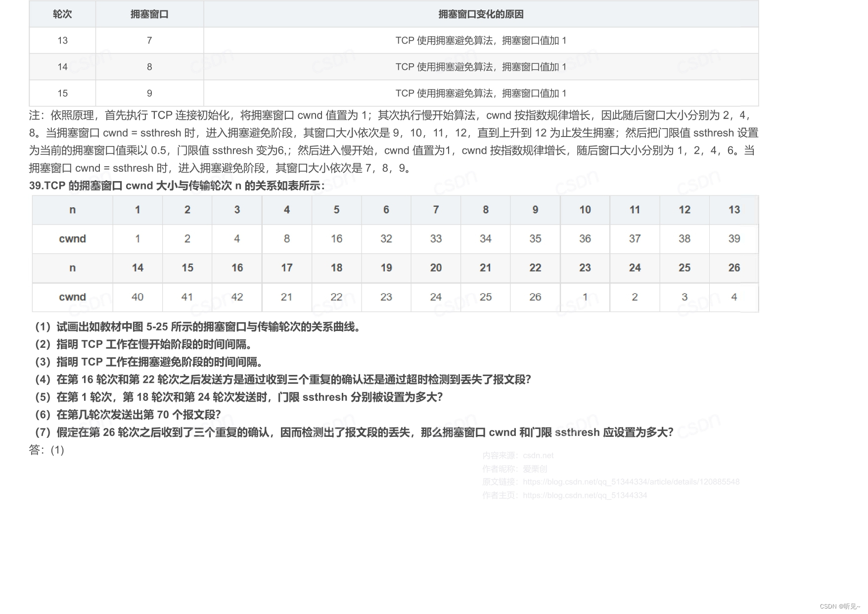Click n header cell 5
868x614 pixels.
click(336, 210)
